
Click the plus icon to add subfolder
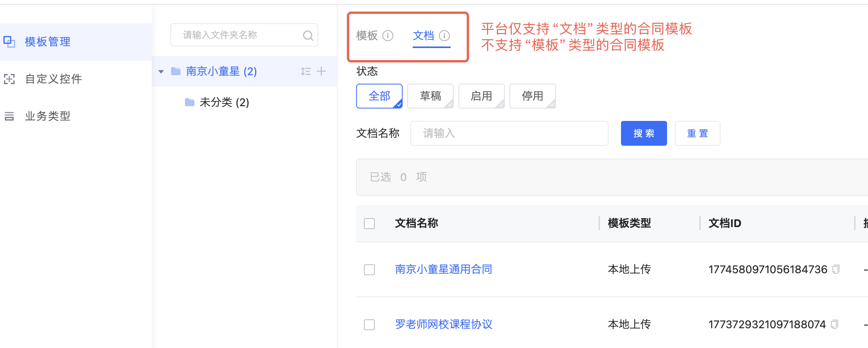point(321,71)
